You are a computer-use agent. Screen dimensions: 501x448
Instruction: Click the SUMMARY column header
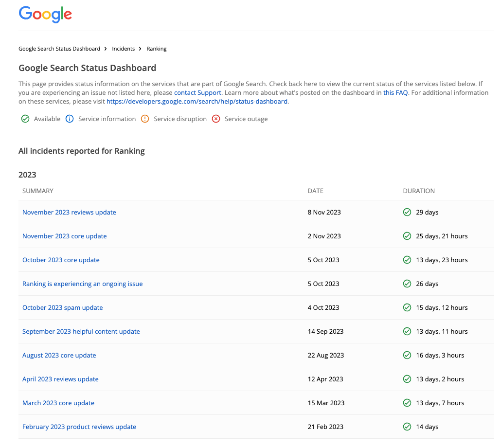pos(38,191)
